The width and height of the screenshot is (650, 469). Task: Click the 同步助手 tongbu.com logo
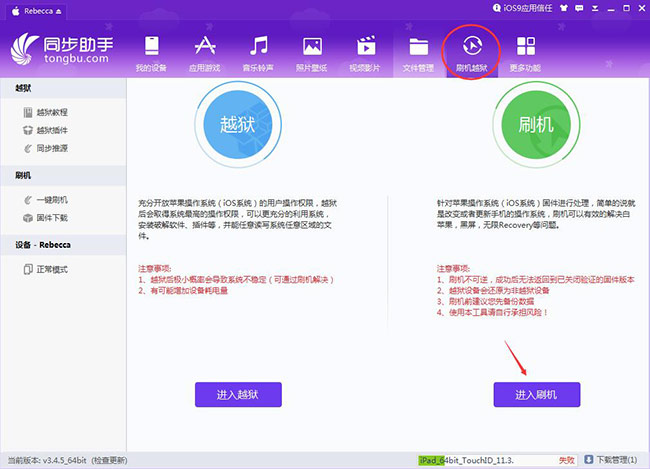point(62,49)
